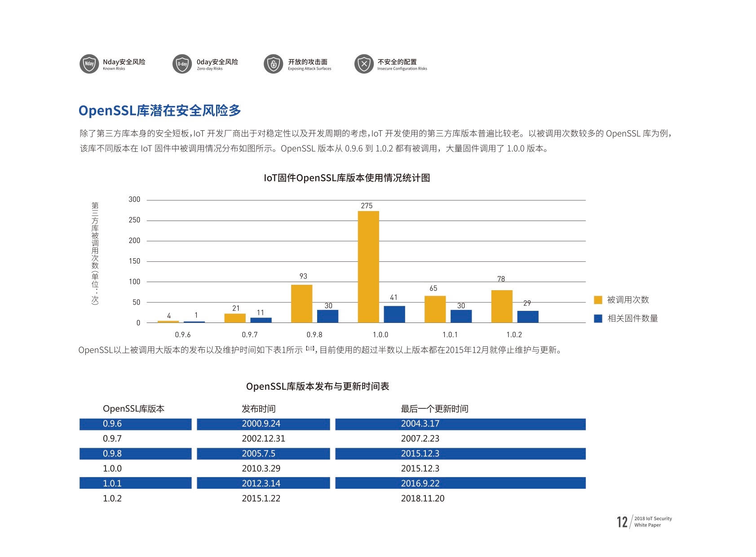Click the yellow bar labeled 21
The image size is (756, 557).
235,318
